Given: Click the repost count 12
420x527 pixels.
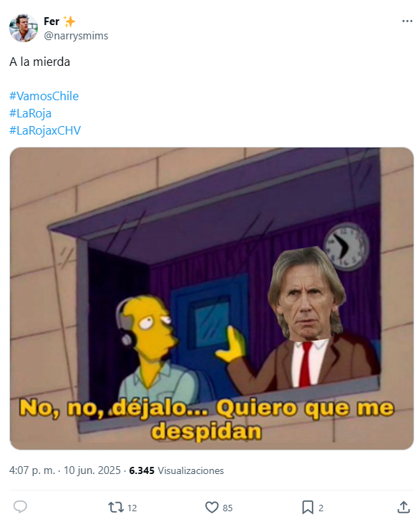Looking at the screenshot, I should (132, 508).
